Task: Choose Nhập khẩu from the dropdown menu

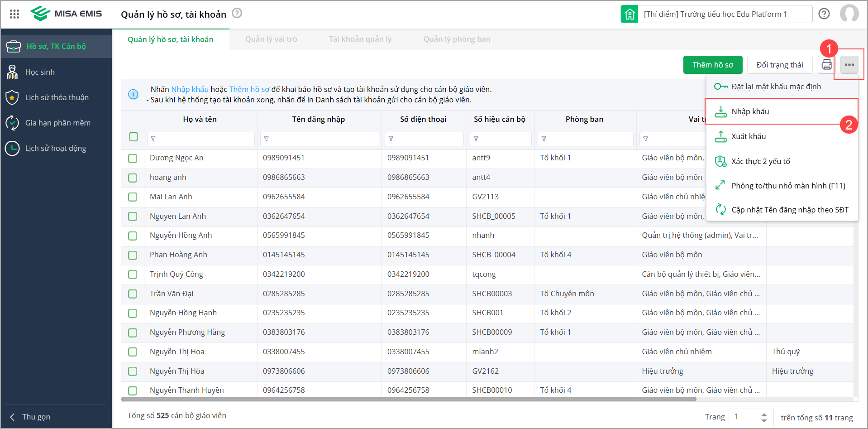Action: pyautogui.click(x=750, y=111)
